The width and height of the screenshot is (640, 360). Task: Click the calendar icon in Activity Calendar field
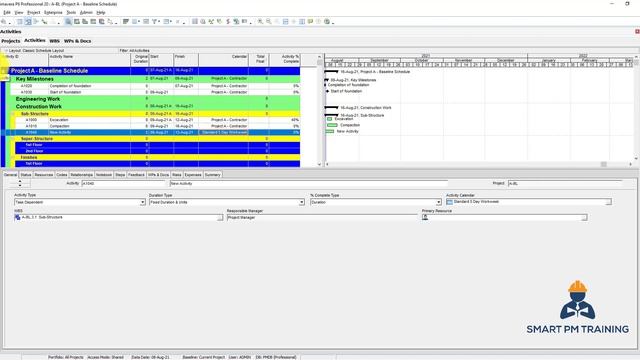[449, 202]
